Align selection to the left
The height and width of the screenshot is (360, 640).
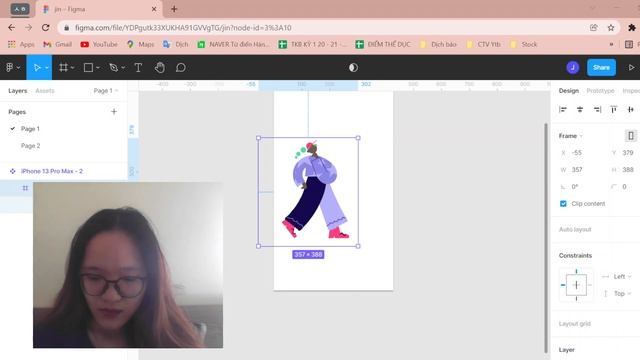click(563, 109)
